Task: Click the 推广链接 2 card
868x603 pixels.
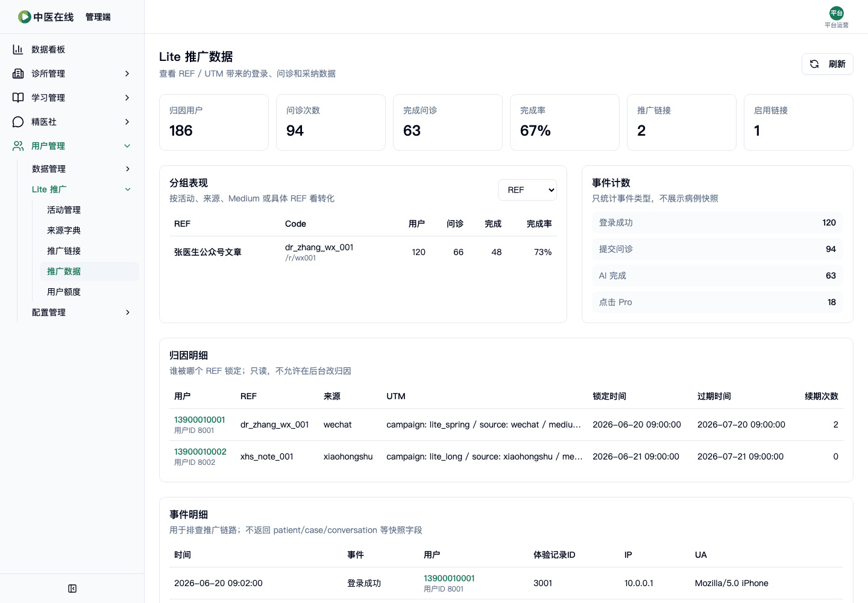Action: pyautogui.click(x=682, y=122)
